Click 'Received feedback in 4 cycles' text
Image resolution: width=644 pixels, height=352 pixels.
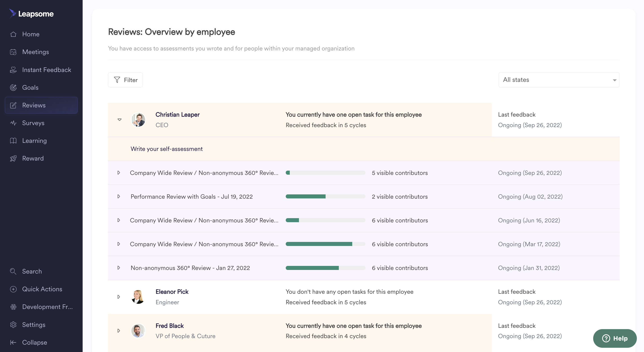326,336
